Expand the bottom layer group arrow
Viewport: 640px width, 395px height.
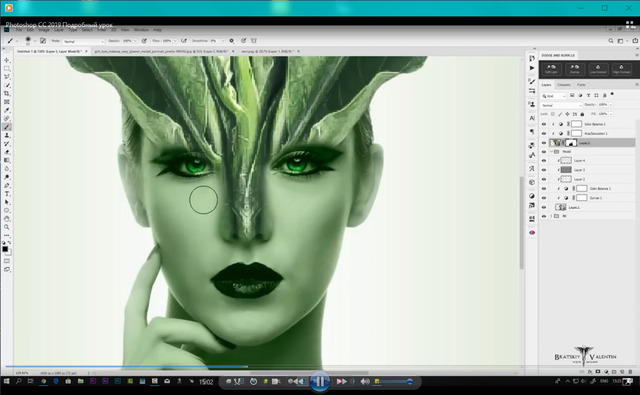[x=551, y=216]
